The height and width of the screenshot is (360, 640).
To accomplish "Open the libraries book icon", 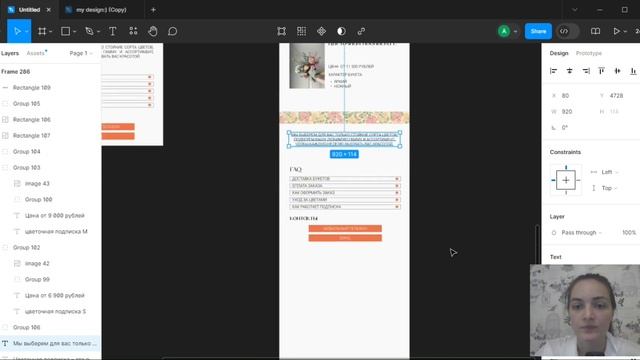I will [x=596, y=31].
